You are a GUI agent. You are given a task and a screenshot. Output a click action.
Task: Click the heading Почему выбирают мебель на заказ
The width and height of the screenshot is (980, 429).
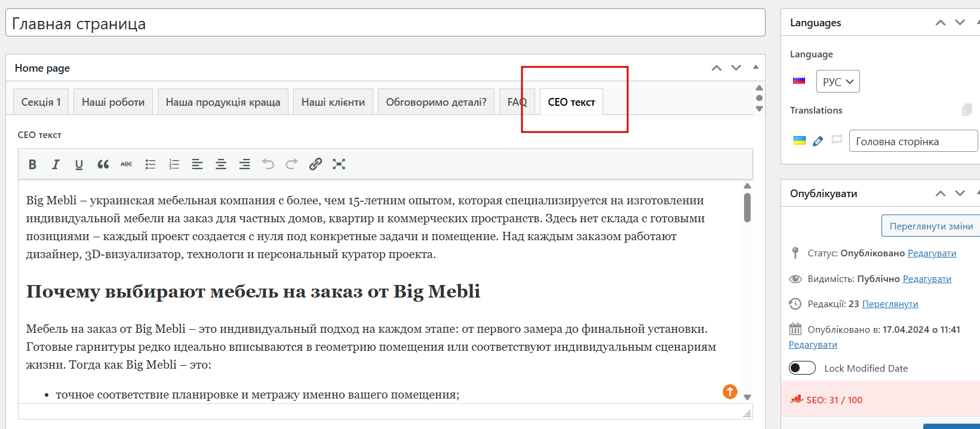253,292
